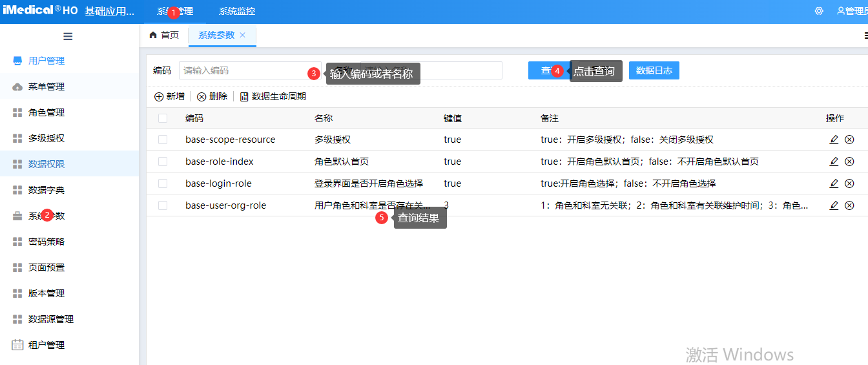The height and width of the screenshot is (365, 868).
Task: Click the true value of base-scope-resource
Action: point(453,140)
